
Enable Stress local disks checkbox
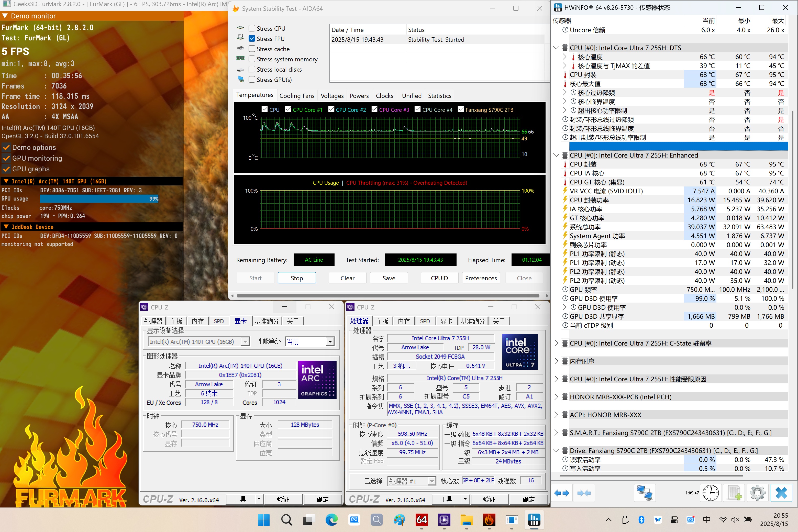(x=252, y=69)
